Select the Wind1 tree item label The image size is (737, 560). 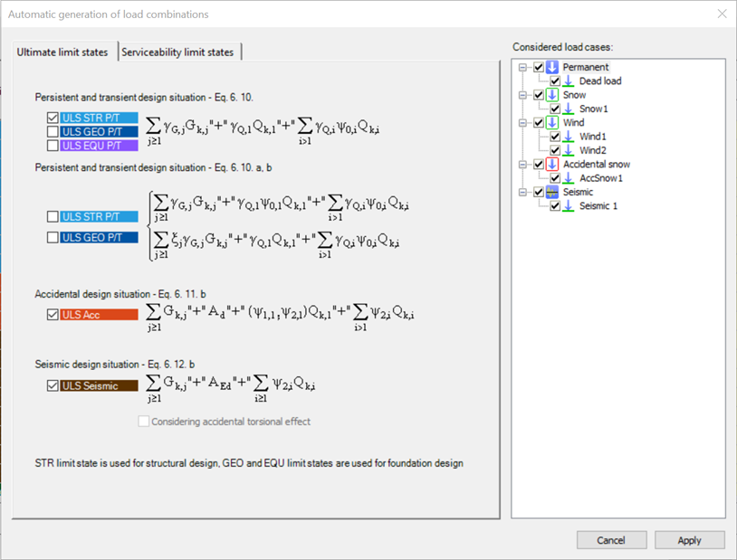[593, 137]
